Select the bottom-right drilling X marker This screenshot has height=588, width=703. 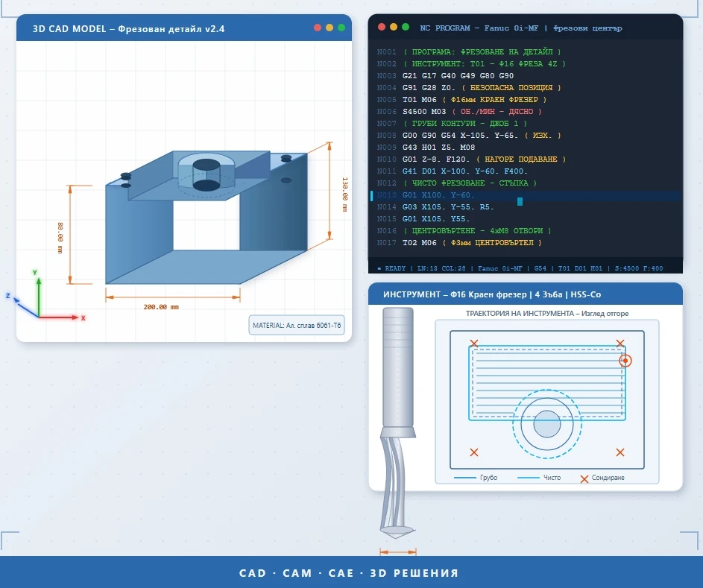pos(620,452)
